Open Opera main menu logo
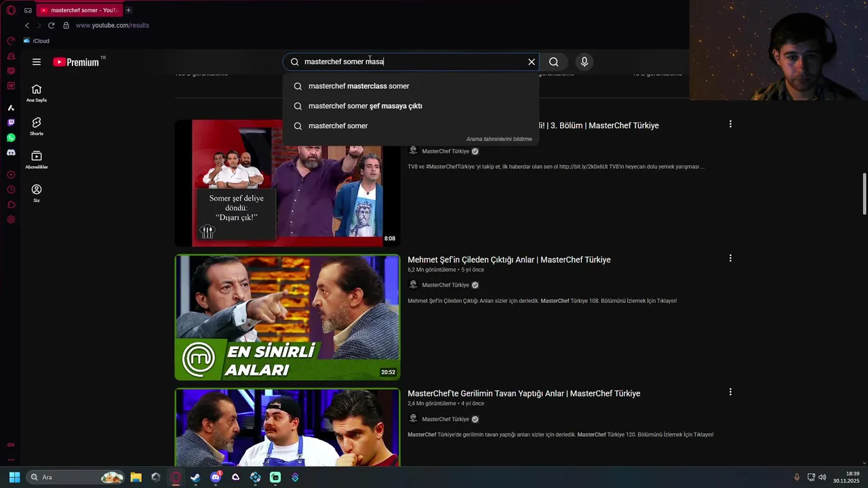 point(11,10)
